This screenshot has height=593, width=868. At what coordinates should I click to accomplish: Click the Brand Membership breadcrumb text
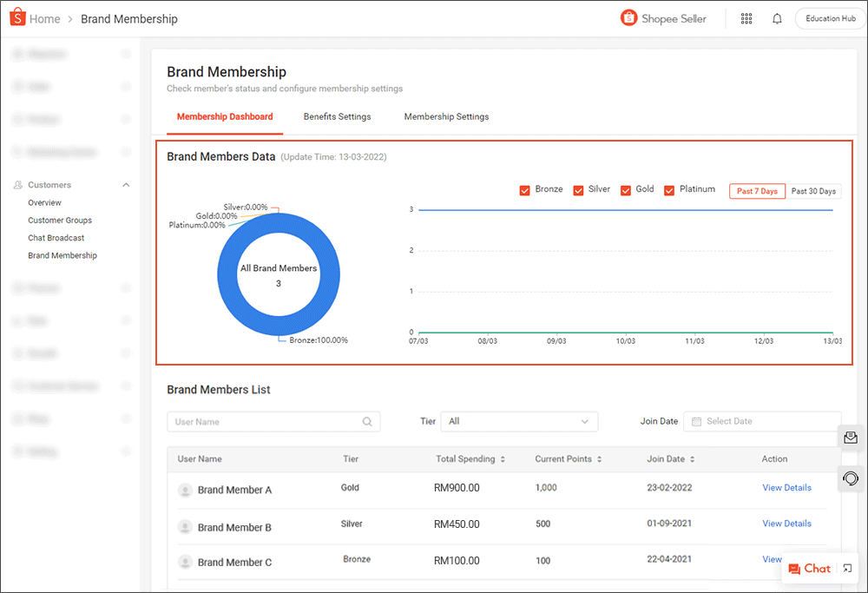pyautogui.click(x=129, y=19)
